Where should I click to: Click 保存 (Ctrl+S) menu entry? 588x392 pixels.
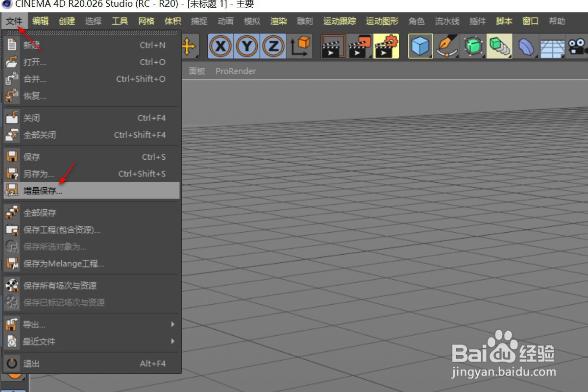point(92,157)
